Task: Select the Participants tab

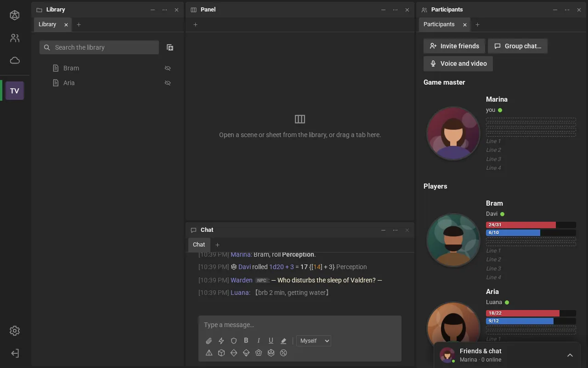Action: 439,24
